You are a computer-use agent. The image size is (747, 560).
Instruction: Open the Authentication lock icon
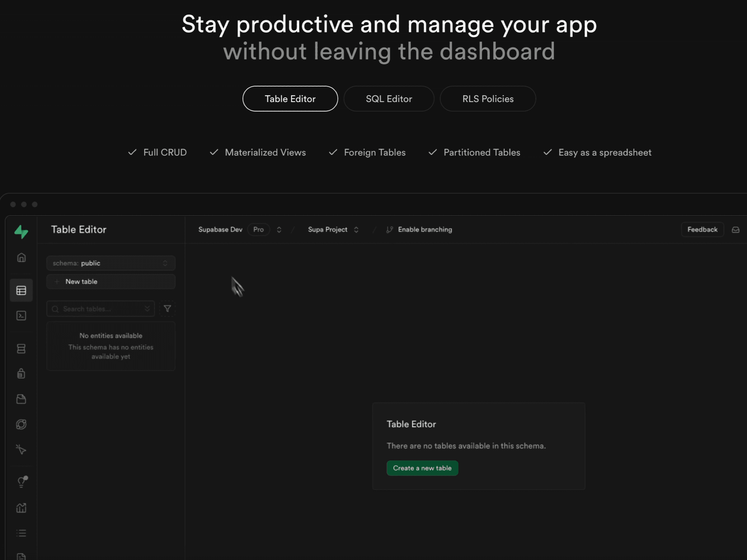21,374
